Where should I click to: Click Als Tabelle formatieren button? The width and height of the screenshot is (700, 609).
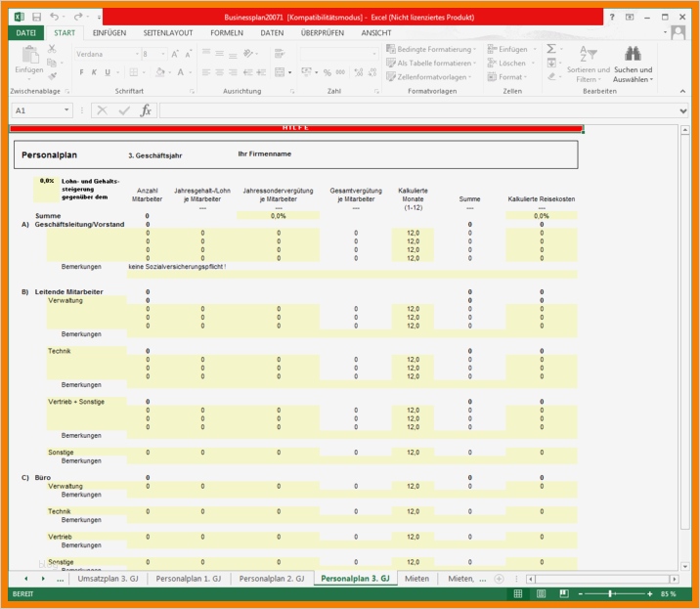433,63
